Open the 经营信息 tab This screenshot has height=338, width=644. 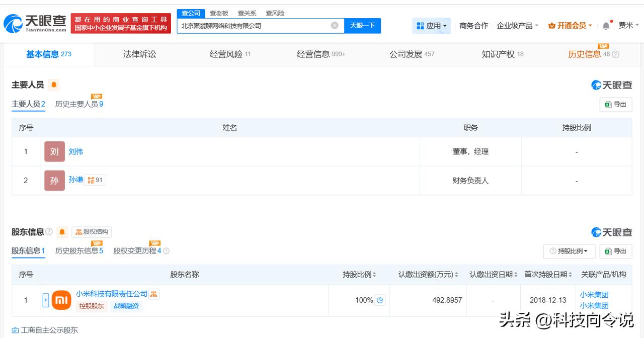click(321, 54)
